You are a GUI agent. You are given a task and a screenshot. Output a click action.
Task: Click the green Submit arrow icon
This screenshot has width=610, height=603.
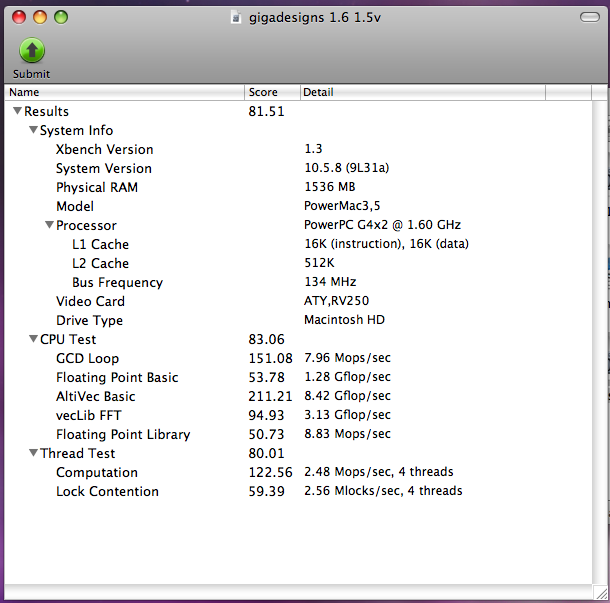[x=32, y=50]
